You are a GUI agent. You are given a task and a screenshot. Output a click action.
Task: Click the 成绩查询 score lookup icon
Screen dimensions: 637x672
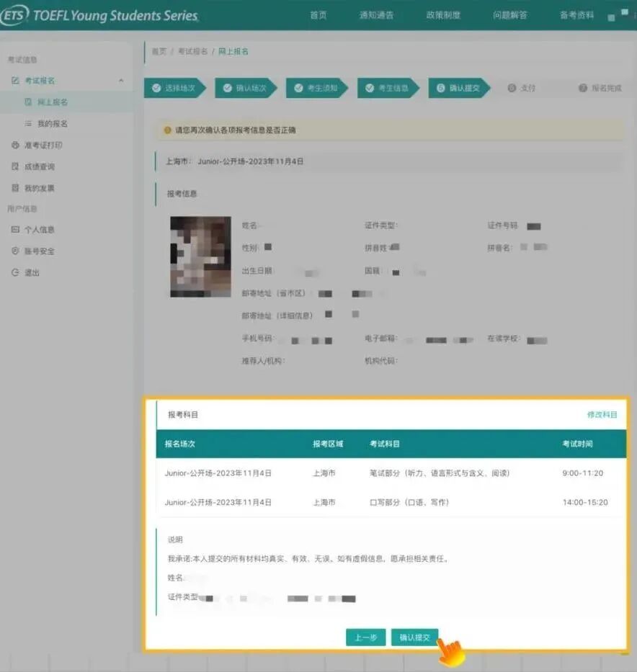pyautogui.click(x=15, y=167)
